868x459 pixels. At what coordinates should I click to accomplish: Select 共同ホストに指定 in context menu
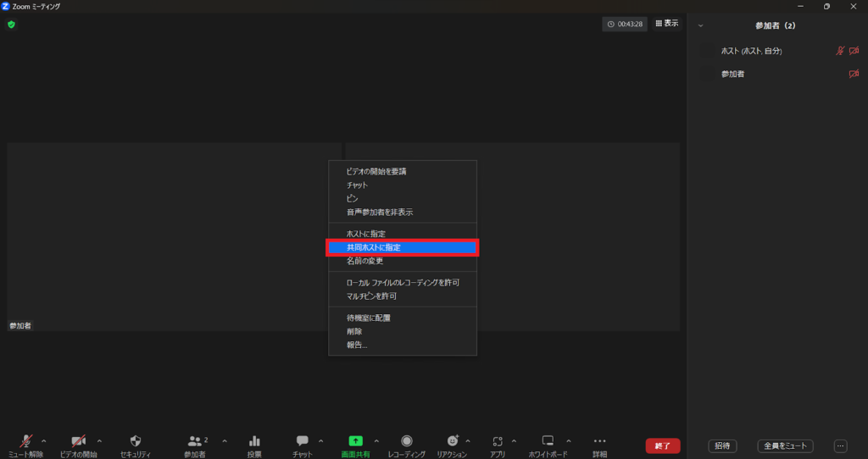tap(403, 247)
